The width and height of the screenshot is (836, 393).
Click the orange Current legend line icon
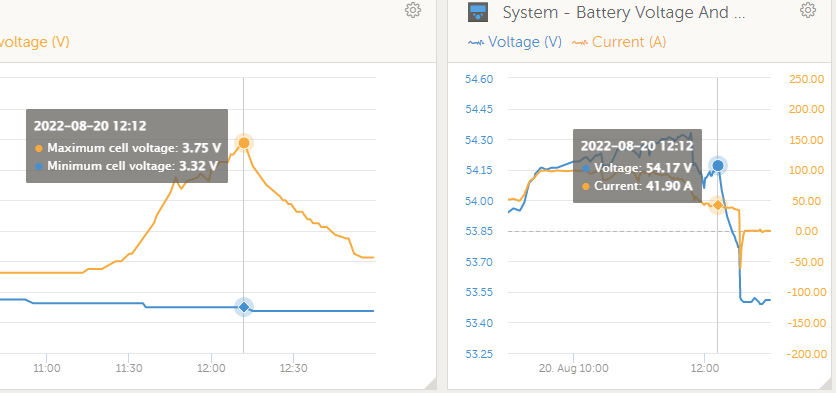[x=580, y=43]
